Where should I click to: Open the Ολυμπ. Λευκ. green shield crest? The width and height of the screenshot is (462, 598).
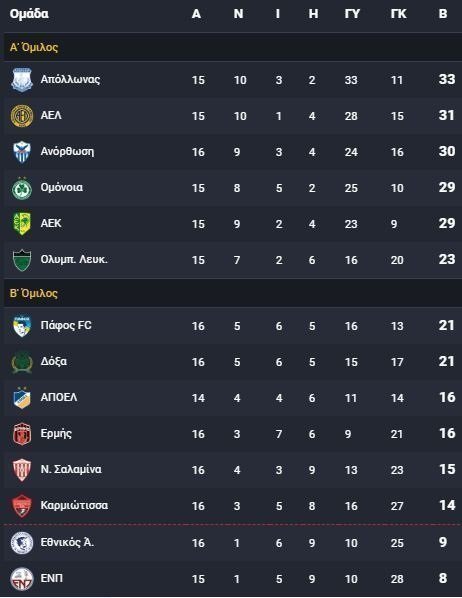pos(22,260)
